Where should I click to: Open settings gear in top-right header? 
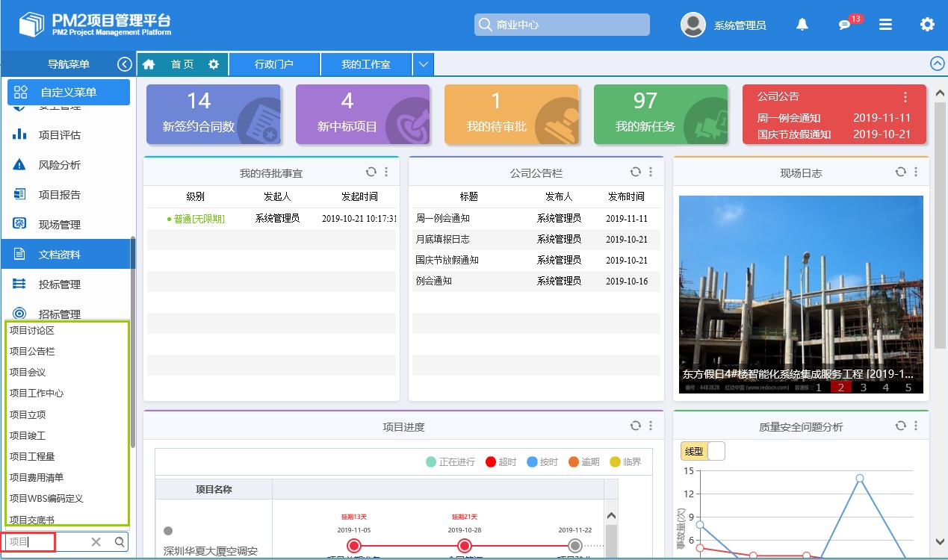tap(927, 25)
